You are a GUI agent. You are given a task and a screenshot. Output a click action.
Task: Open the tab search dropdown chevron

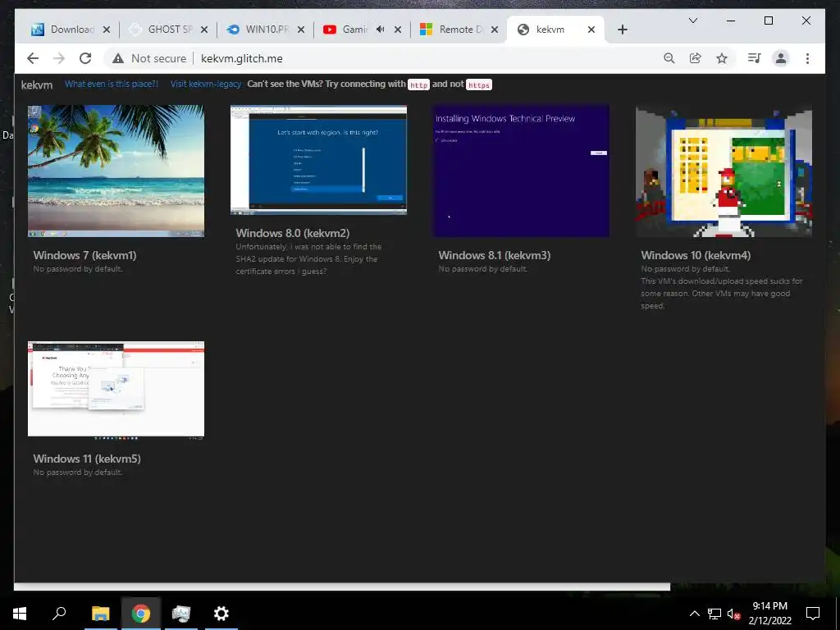point(692,21)
